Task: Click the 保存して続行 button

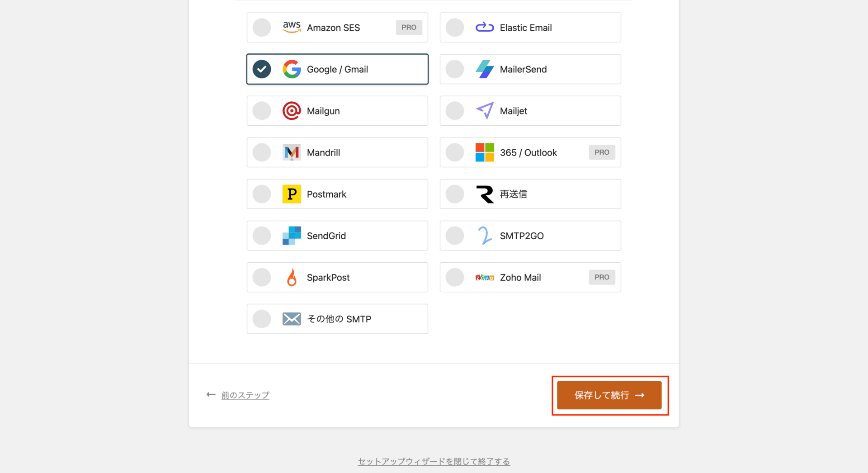Action: [609, 395]
